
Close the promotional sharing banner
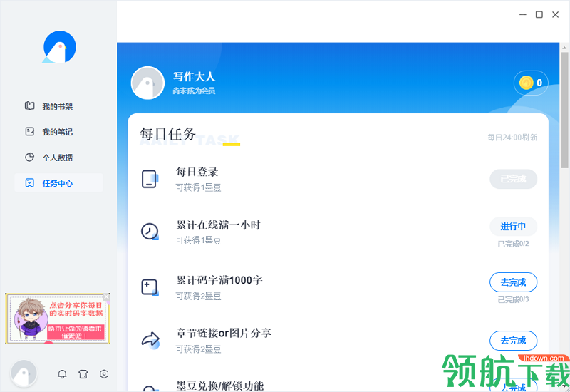106,296
